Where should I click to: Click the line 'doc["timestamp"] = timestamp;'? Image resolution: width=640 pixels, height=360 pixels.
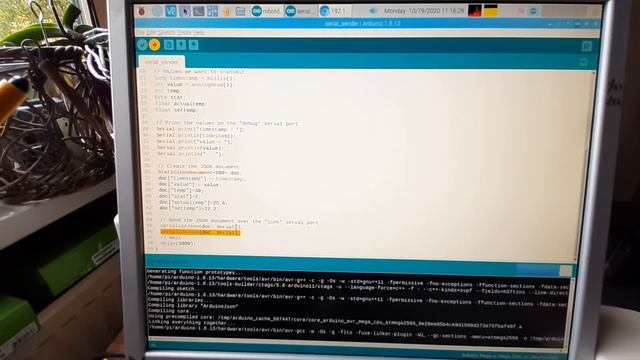[202, 178]
